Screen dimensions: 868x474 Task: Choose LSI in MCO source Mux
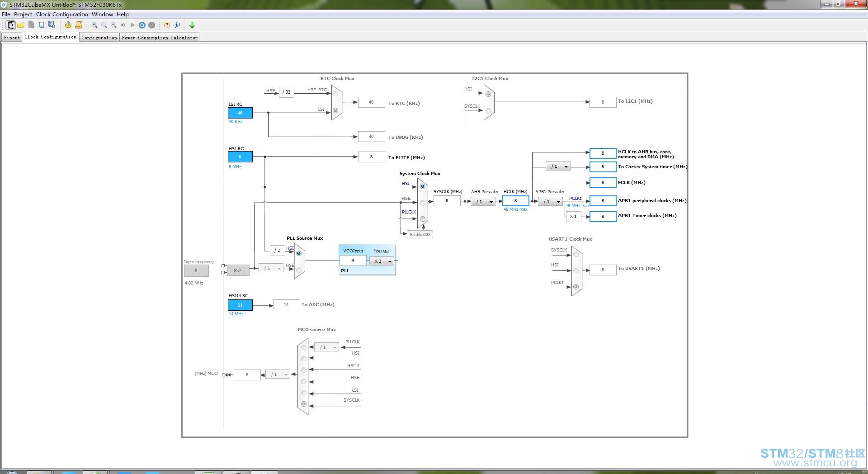pyautogui.click(x=304, y=393)
